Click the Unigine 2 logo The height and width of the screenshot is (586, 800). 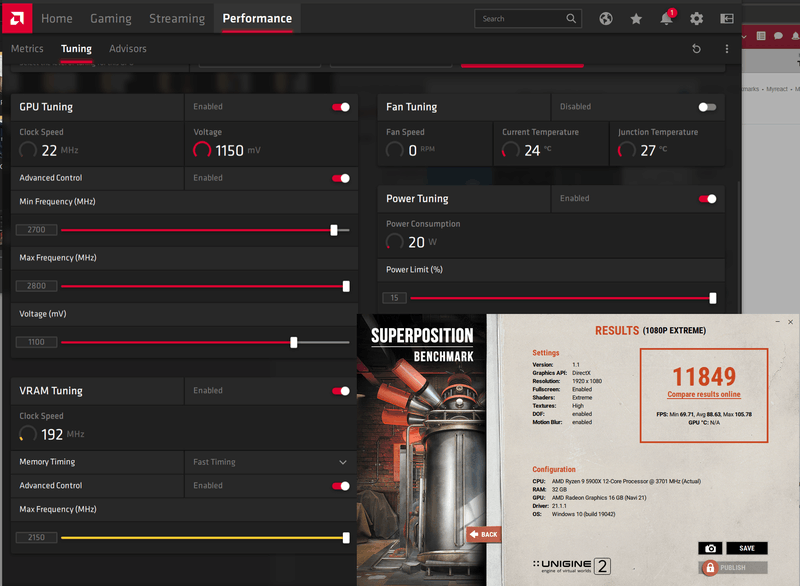[571, 566]
